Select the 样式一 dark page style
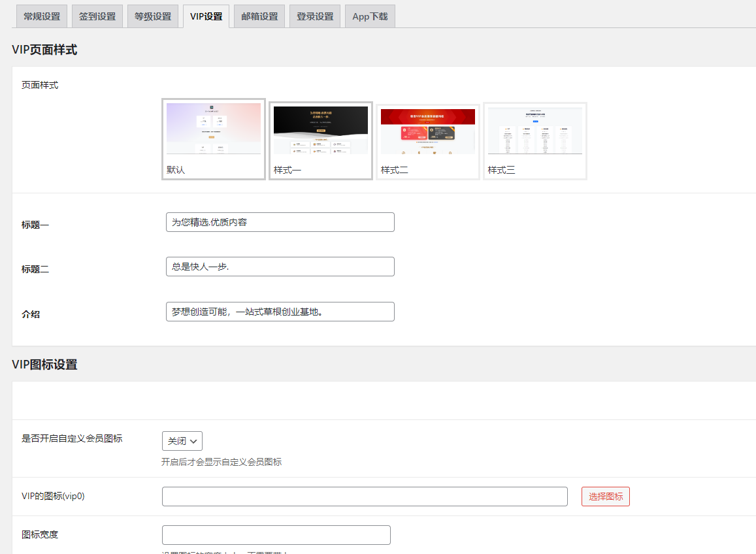Viewport: 756px width, 554px height. [x=321, y=140]
